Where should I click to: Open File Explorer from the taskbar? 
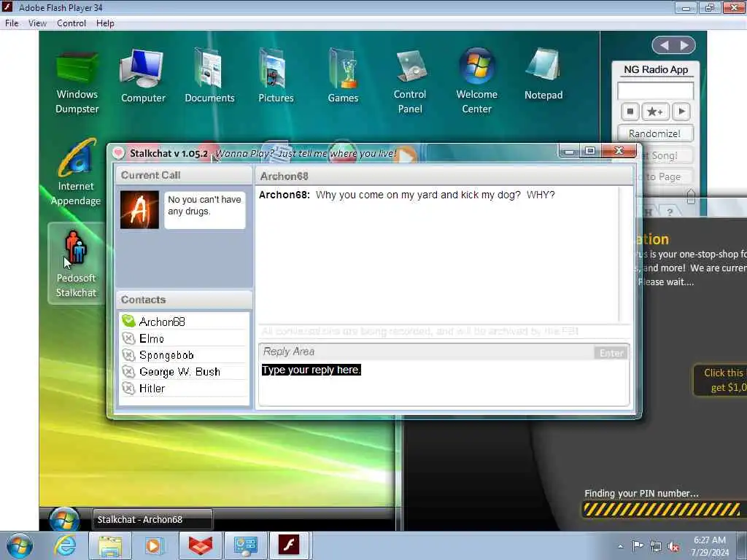click(110, 545)
